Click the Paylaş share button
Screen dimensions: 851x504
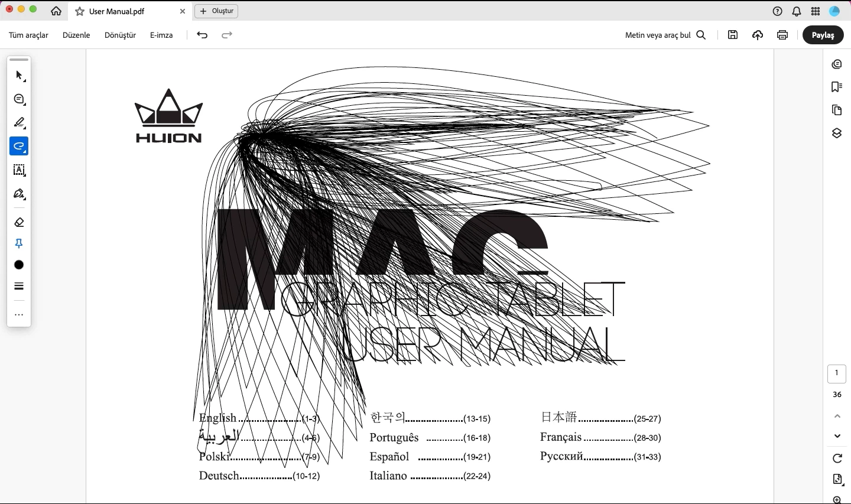[823, 35]
